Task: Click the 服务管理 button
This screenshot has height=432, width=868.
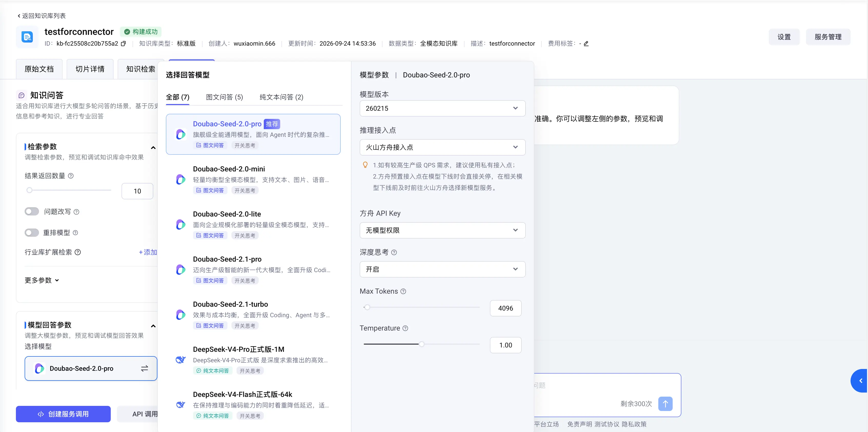Action: pyautogui.click(x=828, y=37)
